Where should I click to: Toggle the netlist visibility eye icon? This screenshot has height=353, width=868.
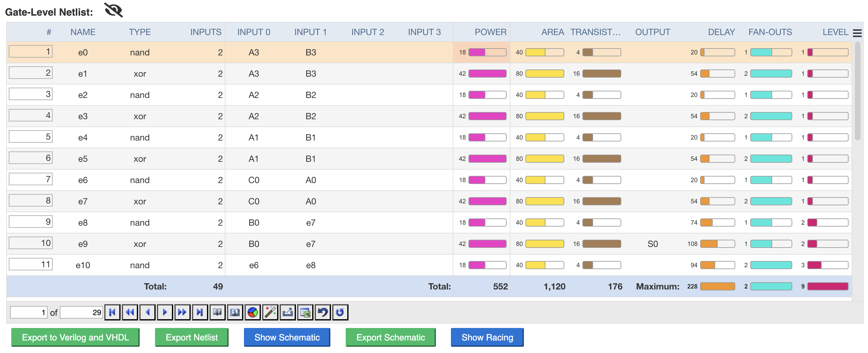coord(114,10)
